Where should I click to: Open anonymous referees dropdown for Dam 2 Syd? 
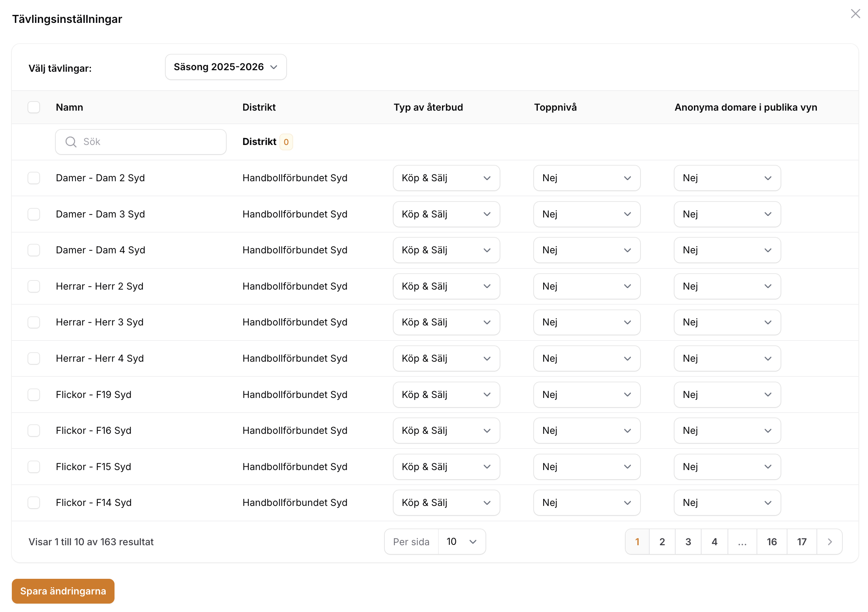tap(728, 178)
